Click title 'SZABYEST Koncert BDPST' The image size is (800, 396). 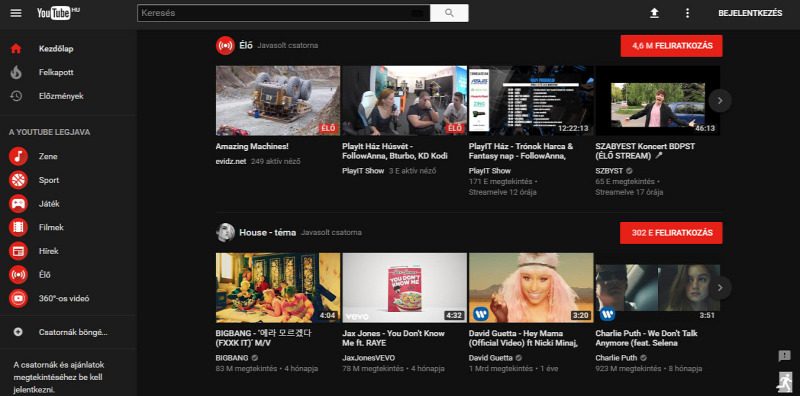click(645, 151)
